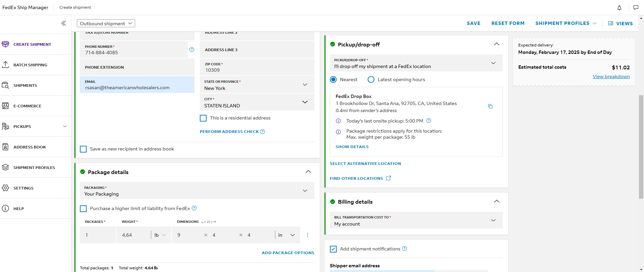Open the City dropdown showing Staten Island
Viewport: 644px width, 272px height.
point(257,102)
